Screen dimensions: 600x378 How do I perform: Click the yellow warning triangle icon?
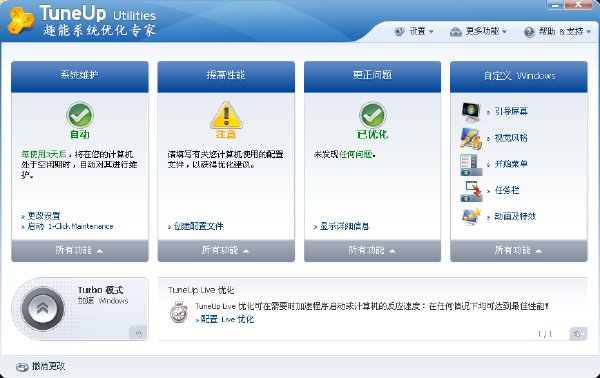(226, 115)
